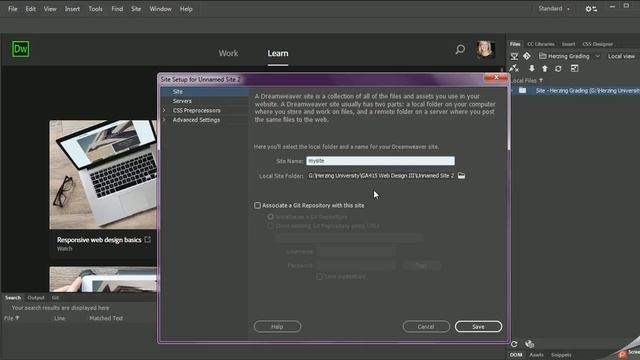
Task: Switch to the Work tab
Action: [x=228, y=53]
